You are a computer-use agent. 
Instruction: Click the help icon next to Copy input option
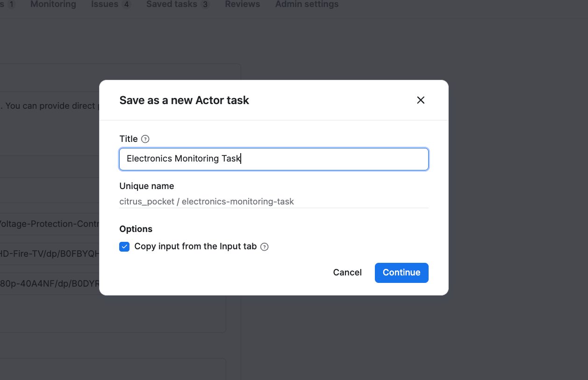265,247
